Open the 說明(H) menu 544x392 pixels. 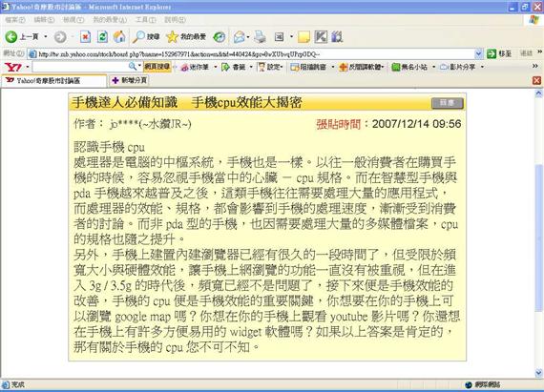click(175, 20)
